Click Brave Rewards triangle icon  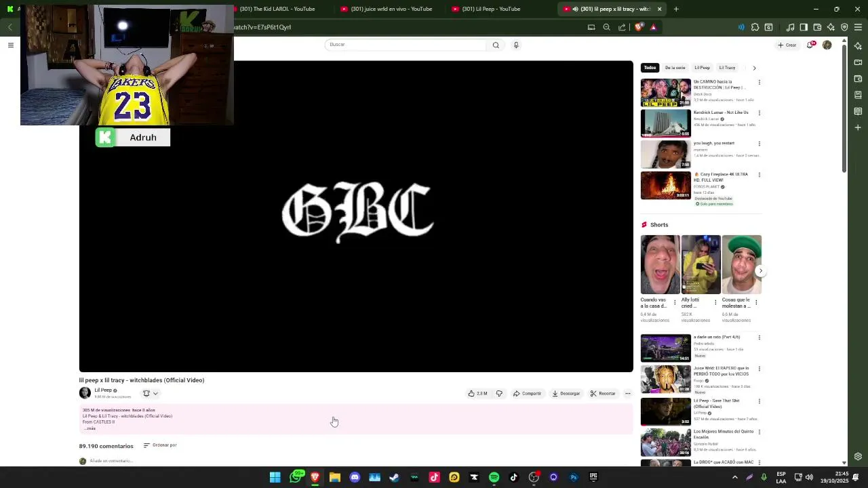tap(653, 27)
